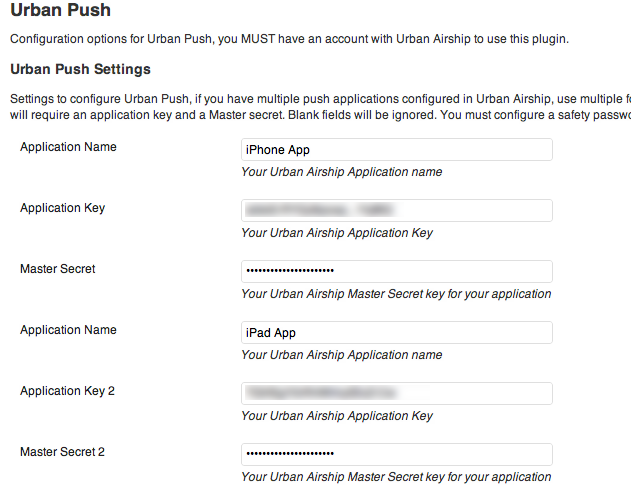Click the first Application Key label
The height and width of the screenshot is (496, 631).
click(x=62, y=208)
